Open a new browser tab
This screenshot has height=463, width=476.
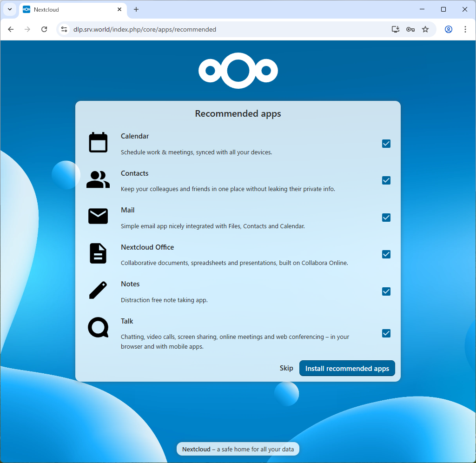coord(136,9)
